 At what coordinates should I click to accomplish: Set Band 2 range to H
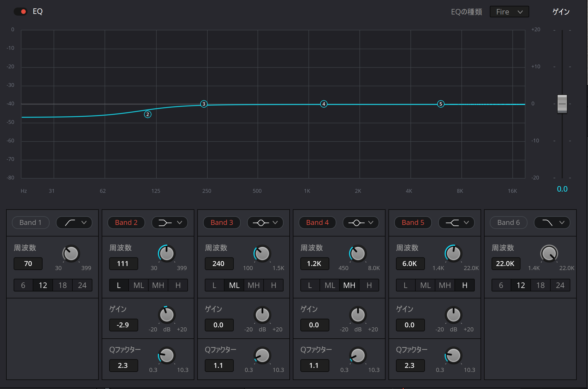178,285
